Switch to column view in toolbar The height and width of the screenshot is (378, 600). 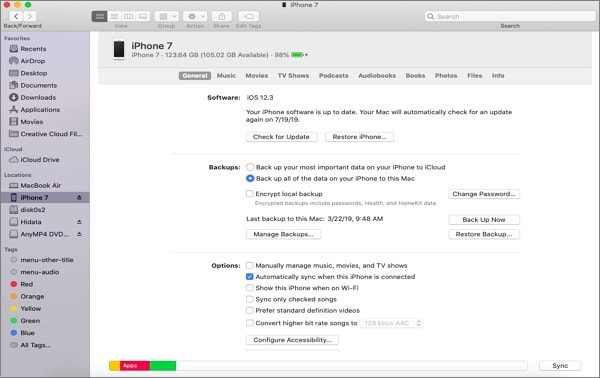[x=129, y=16]
